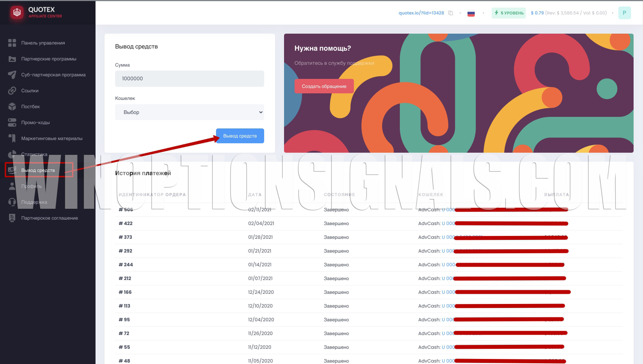This screenshot has height=364, width=643.
Task: Click the Russian flag language selector
Action: [x=471, y=13]
